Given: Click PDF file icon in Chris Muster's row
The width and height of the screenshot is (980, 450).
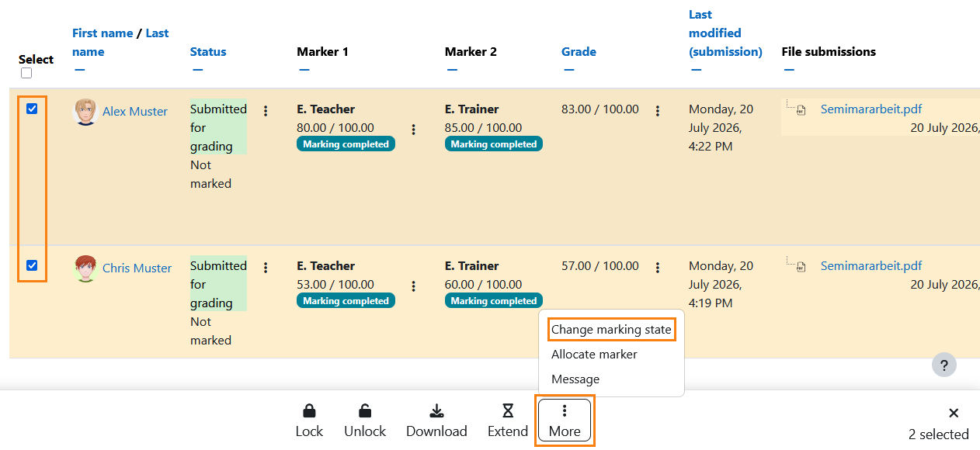Looking at the screenshot, I should 801,268.
